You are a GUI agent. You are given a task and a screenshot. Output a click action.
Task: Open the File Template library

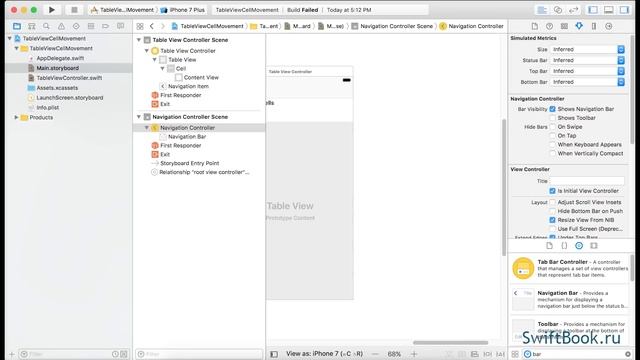(x=549, y=246)
